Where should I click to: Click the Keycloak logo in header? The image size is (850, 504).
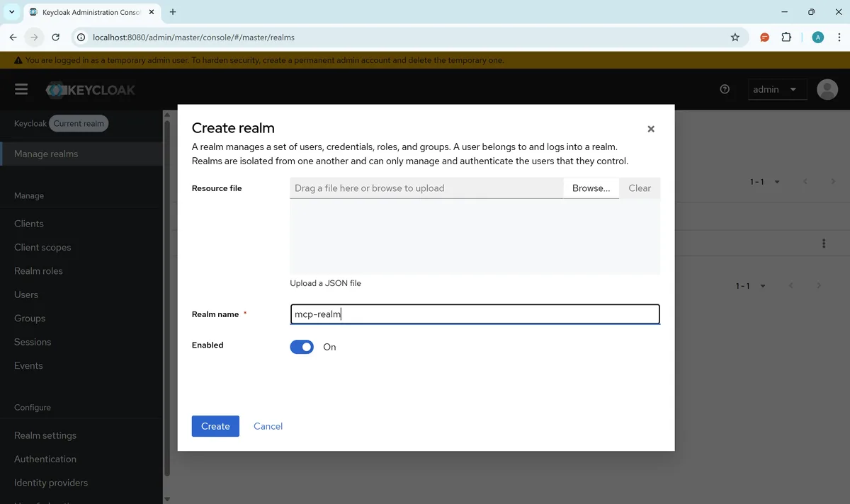tap(91, 90)
